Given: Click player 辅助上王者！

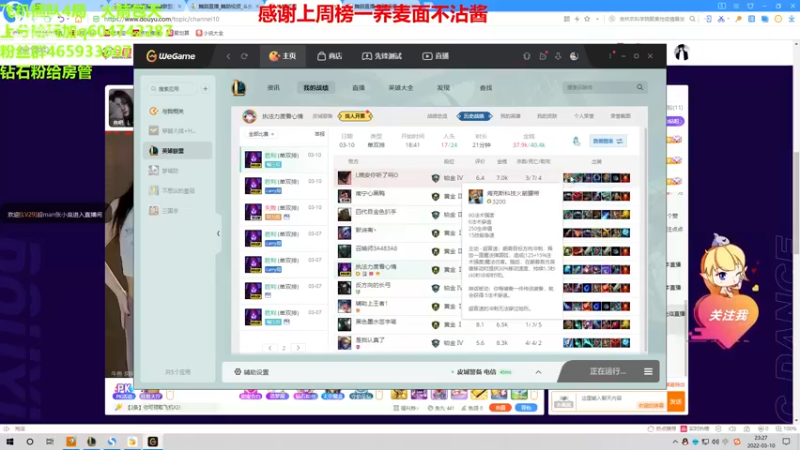Looking at the screenshot, I should 371,304.
